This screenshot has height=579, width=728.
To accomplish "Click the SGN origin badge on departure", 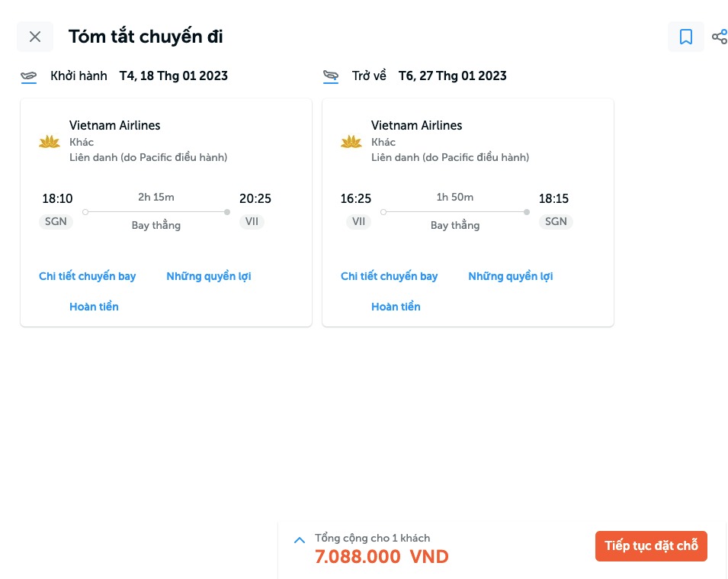I will pyautogui.click(x=56, y=222).
